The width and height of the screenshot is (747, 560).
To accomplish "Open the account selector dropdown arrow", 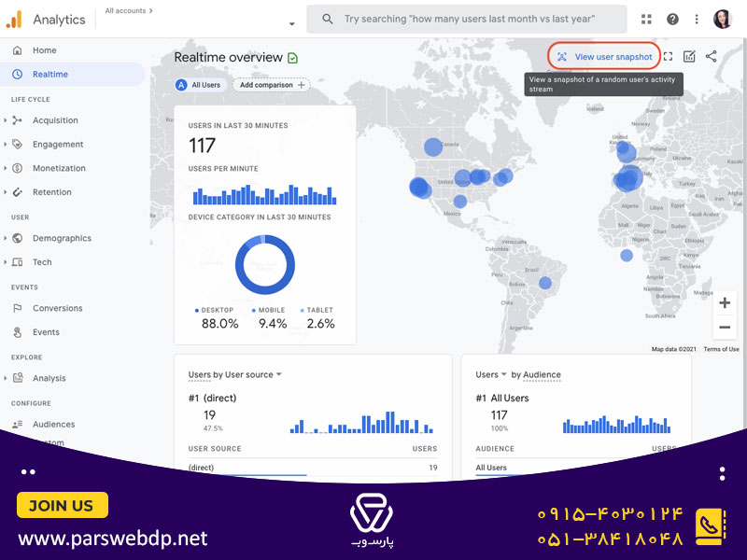I will tap(291, 24).
